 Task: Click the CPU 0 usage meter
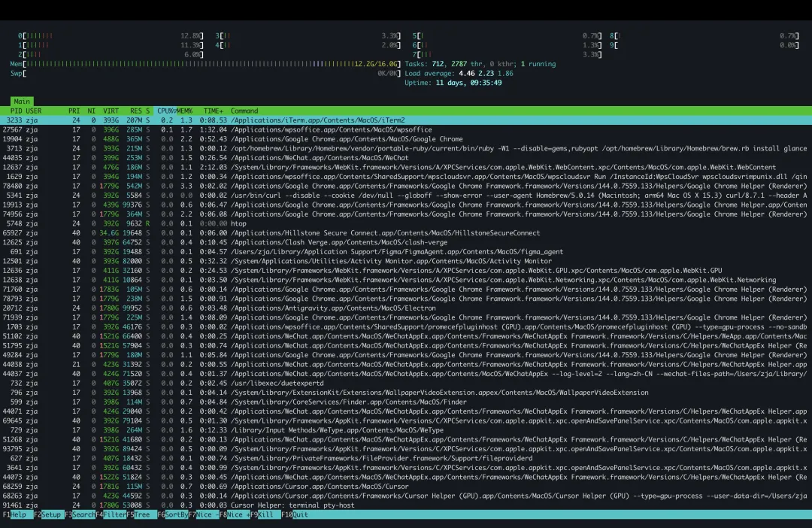coord(111,36)
